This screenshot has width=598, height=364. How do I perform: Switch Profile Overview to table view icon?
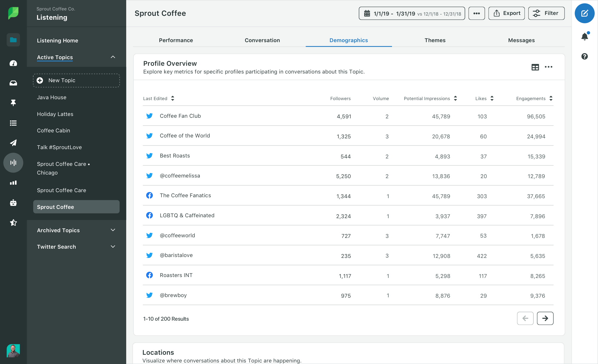click(x=535, y=67)
